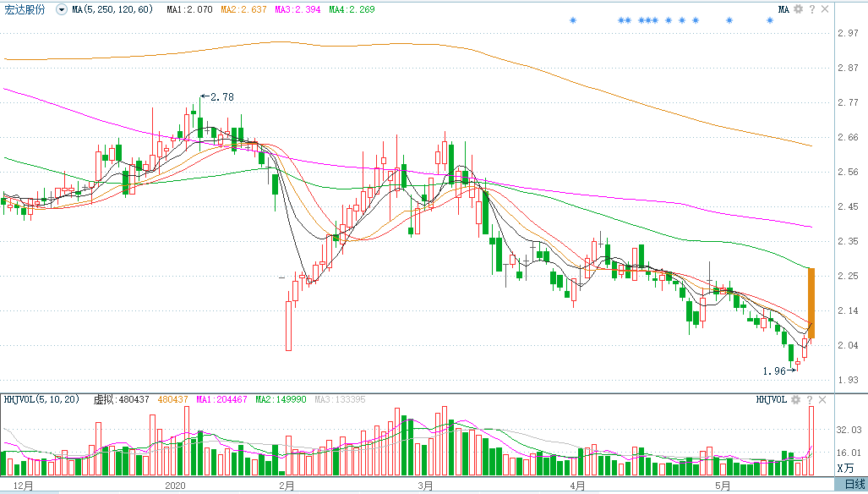
Task: Click the 1.93 price axis label
Action: (x=848, y=380)
